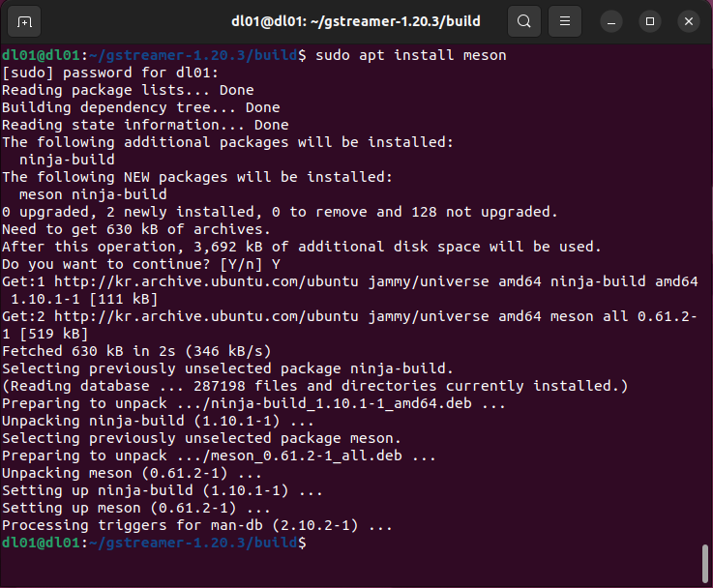Click the '1 [519 kB]' continuation line
Screen dimensions: 713x588
tap(45, 334)
